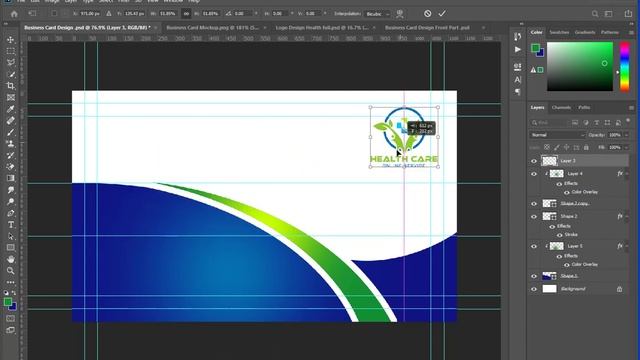Click the layer search field in Layers panel
This screenshot has width=640, height=360.
[x=550, y=122]
